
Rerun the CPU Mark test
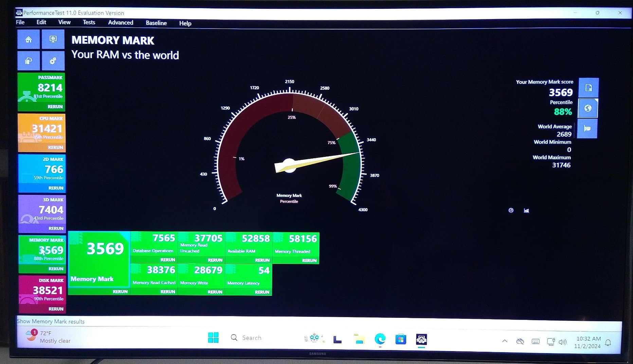55,147
